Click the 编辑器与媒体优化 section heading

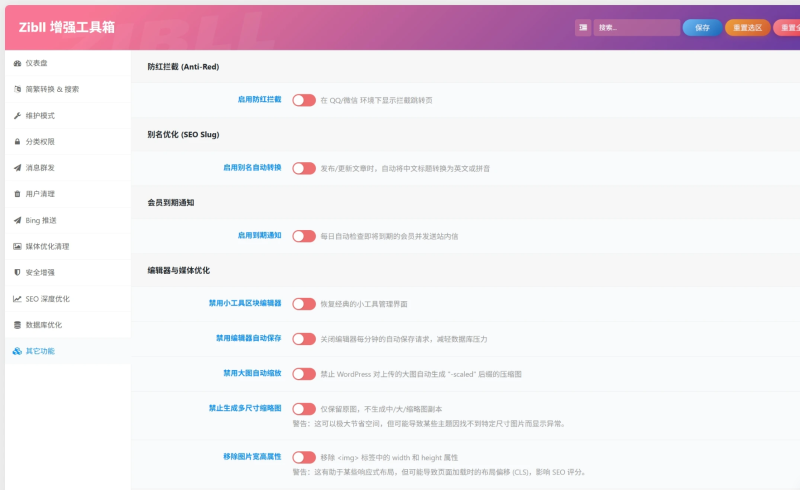(179, 271)
